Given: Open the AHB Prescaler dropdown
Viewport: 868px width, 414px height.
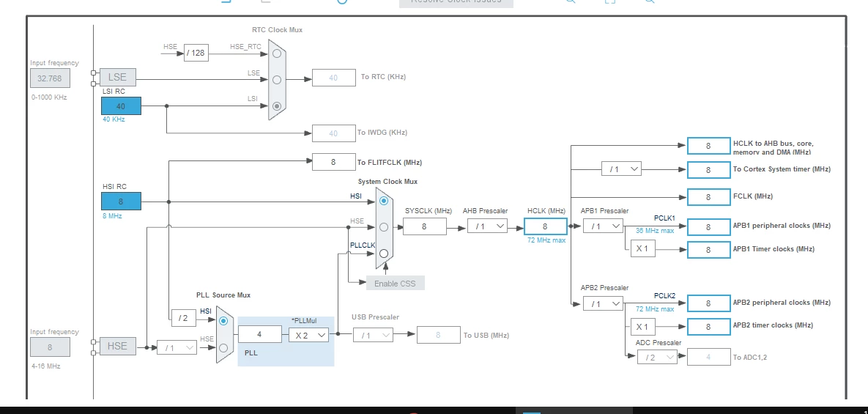Looking at the screenshot, I should 487,226.
